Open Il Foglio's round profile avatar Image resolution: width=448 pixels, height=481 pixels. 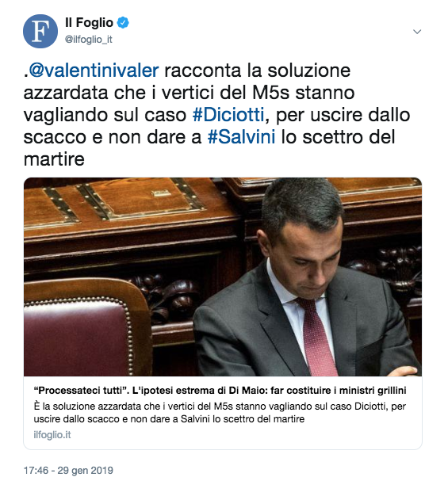pos(40,31)
